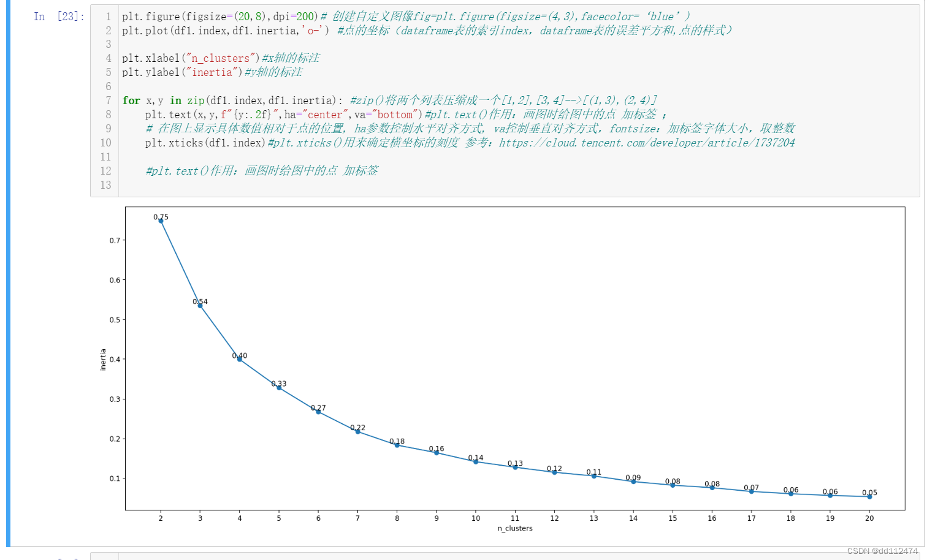The width and height of the screenshot is (927, 560).
Task: Click x-axis tick label 10
Action: pyautogui.click(x=476, y=518)
